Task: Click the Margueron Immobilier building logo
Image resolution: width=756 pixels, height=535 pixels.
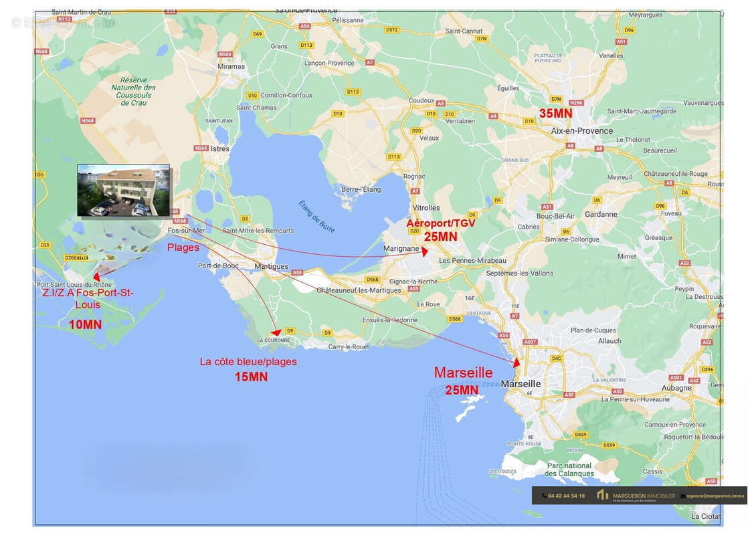Action: click(x=603, y=496)
